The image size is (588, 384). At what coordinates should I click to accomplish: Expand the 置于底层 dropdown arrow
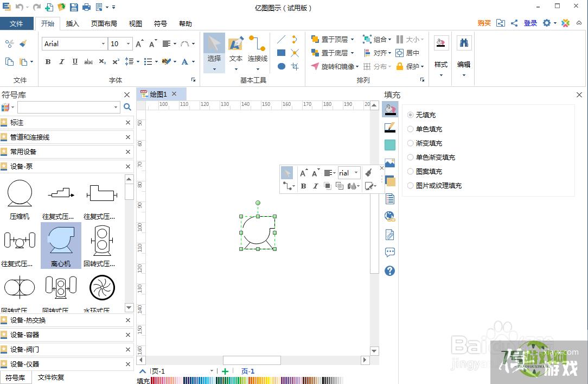352,53
